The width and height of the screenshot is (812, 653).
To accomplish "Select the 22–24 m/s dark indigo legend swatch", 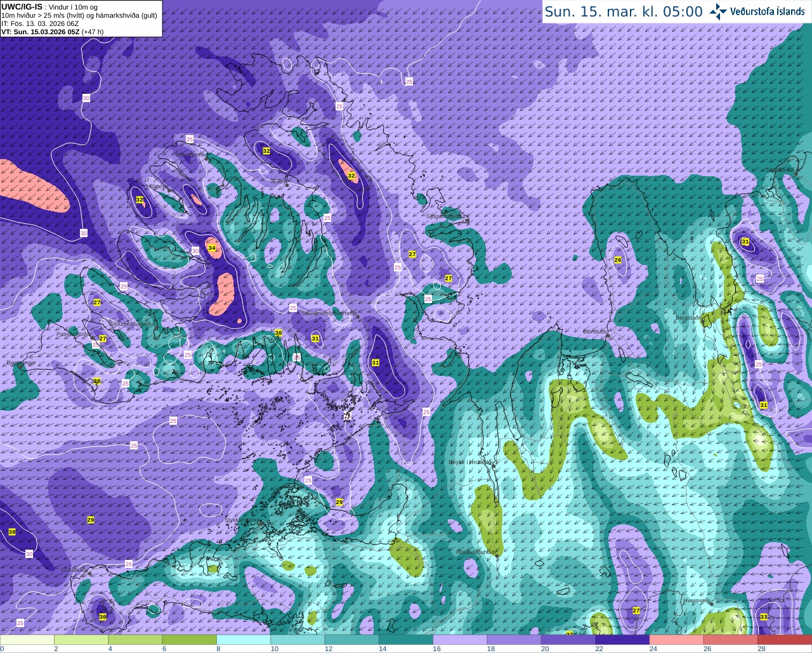I will tap(622, 640).
